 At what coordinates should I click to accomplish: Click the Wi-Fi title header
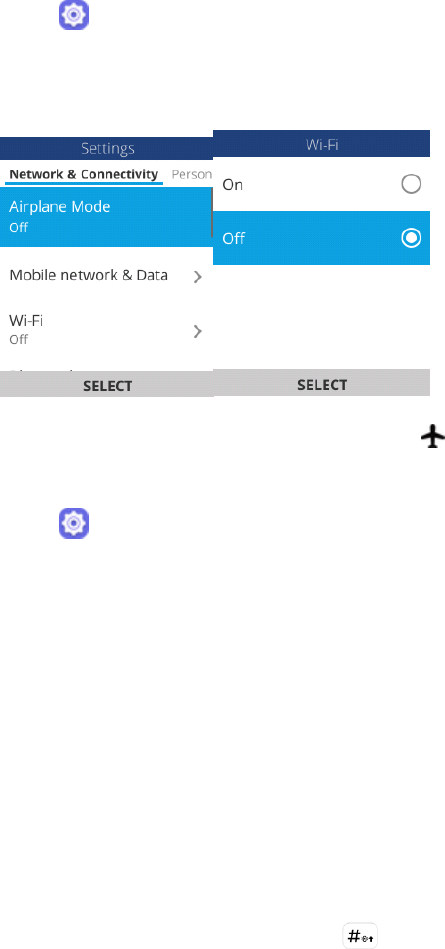pyautogui.click(x=321, y=144)
